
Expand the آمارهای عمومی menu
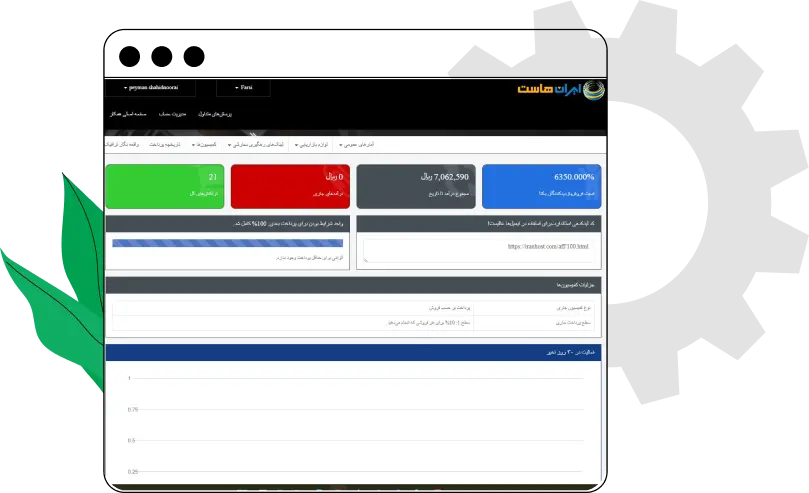coord(355,145)
